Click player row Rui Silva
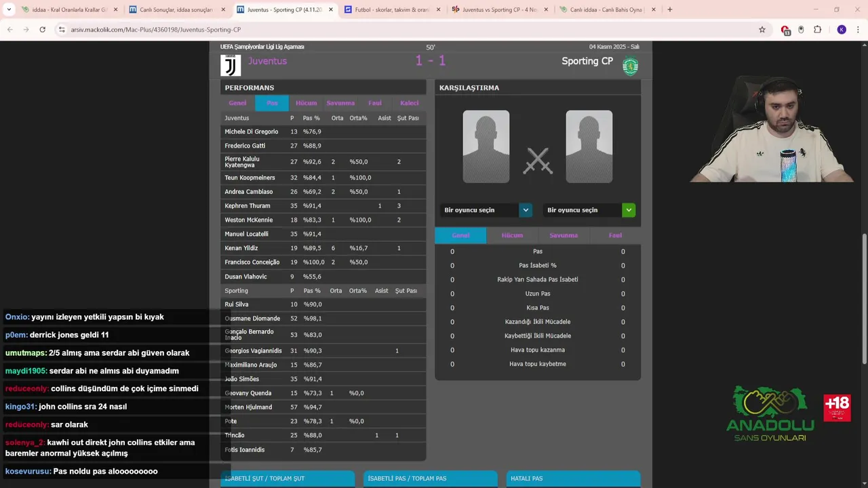This screenshot has height=488, width=868. (323, 304)
